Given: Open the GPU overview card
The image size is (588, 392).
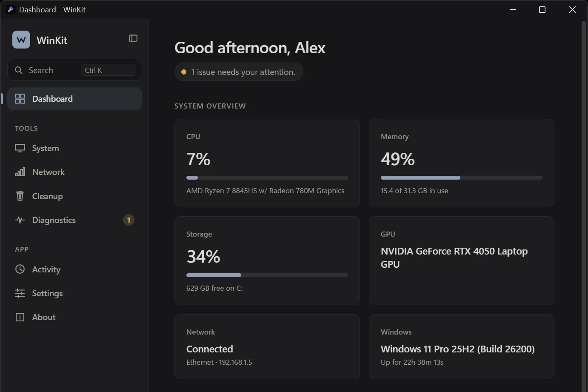Looking at the screenshot, I should coord(462,260).
